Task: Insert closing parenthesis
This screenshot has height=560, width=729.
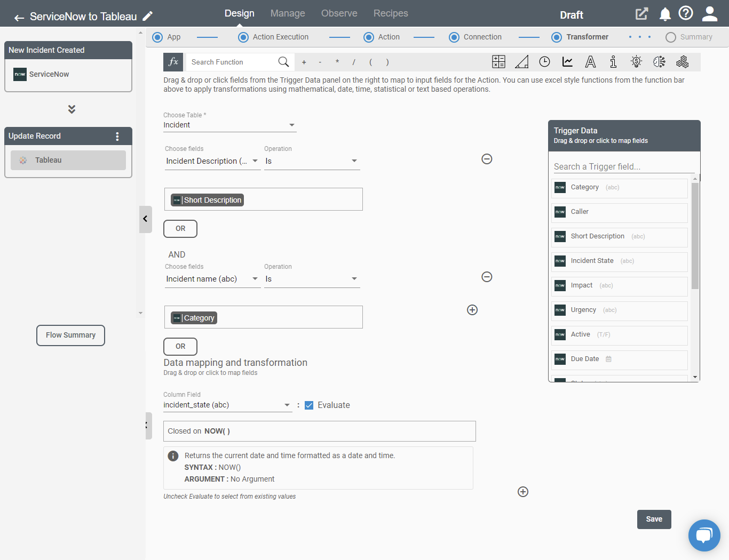Action: 387,62
